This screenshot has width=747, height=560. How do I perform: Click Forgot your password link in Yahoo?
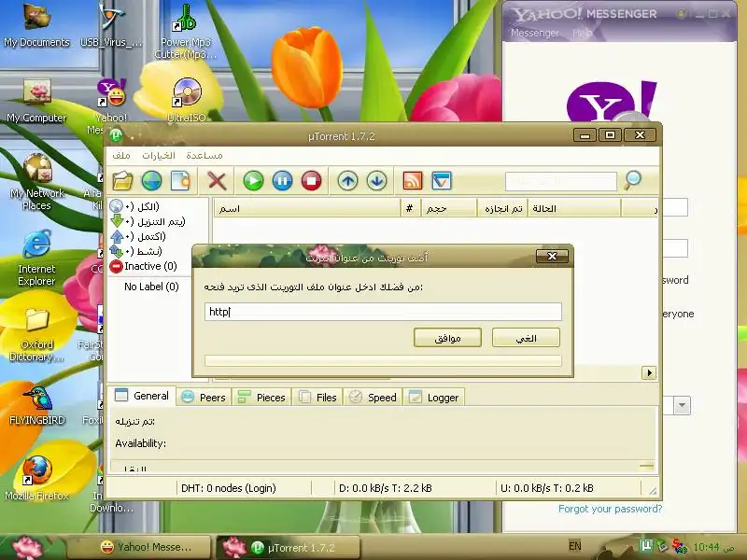point(611,509)
